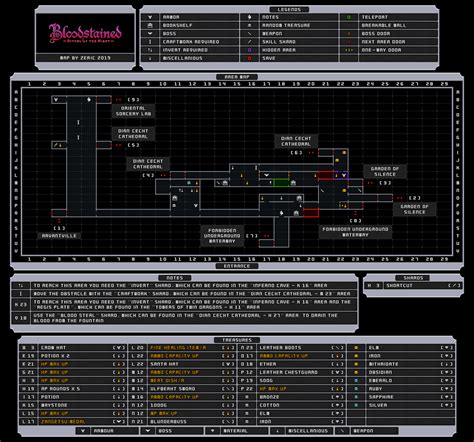Click the note about moving the obstacle with Craftwork
Image resolution: width=474 pixels, height=442 pixels.
[184, 294]
